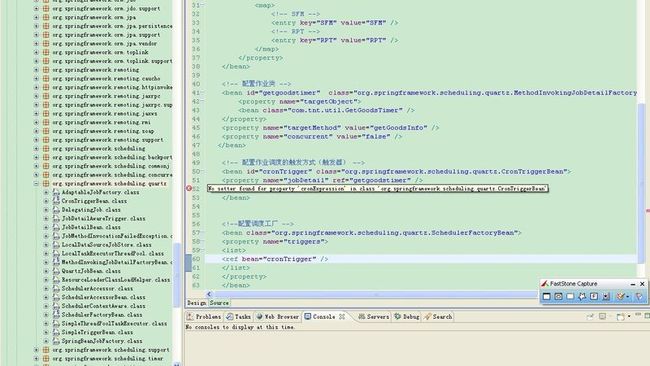This screenshot has width=650, height=366.
Task: Open FastStone Capture settings icon
Action: [639, 296]
